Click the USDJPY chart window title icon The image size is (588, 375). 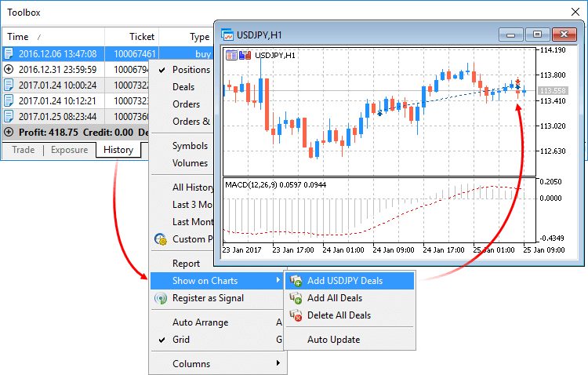(227, 35)
